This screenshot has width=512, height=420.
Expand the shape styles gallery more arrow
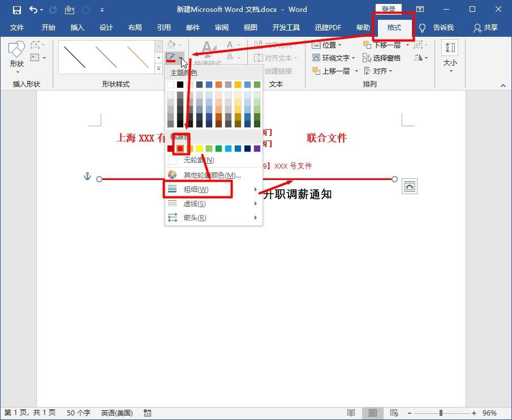(158, 68)
